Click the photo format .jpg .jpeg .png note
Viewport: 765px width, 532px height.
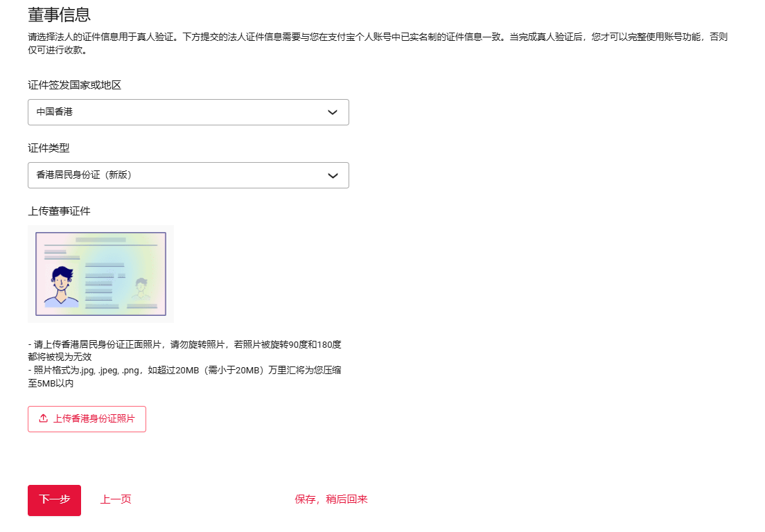click(184, 377)
